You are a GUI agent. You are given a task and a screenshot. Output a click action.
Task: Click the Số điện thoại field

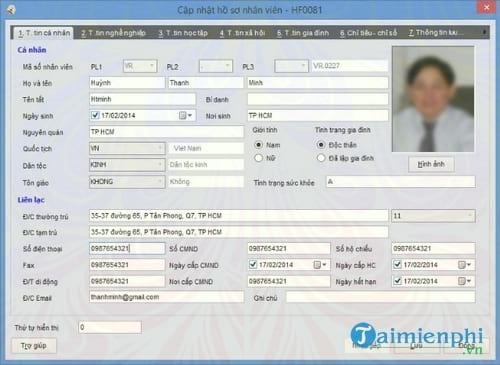point(127,248)
